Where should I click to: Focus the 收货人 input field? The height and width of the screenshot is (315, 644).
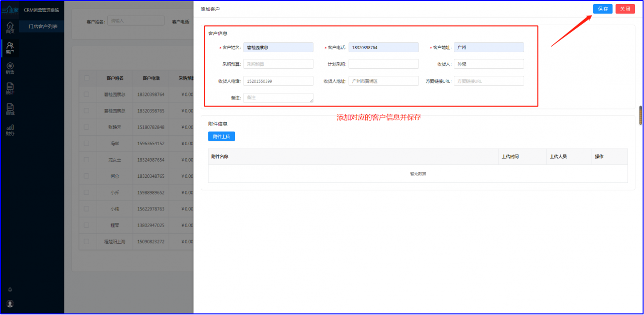[x=489, y=64]
